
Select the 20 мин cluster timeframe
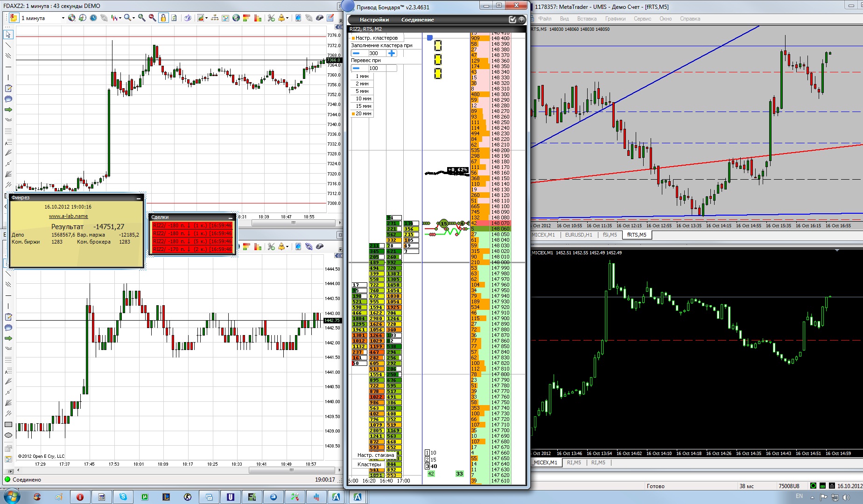point(362,113)
